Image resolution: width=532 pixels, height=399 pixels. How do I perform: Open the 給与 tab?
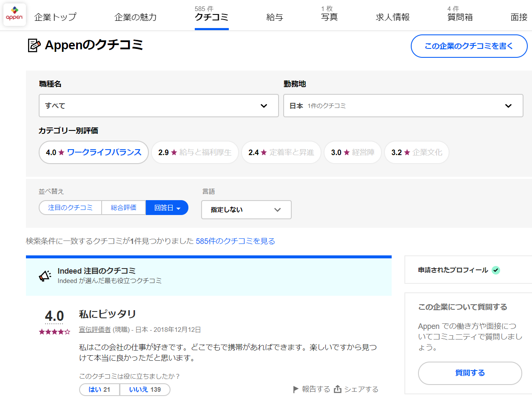[275, 17]
